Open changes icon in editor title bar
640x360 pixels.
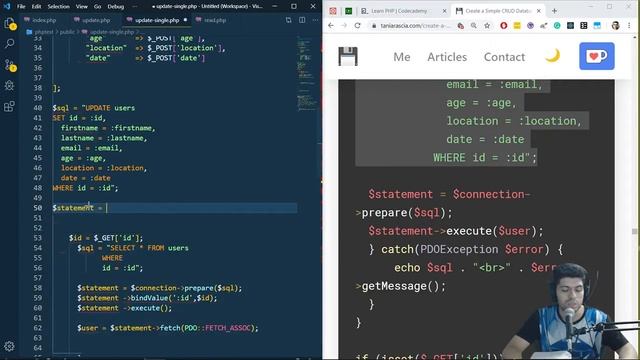click(289, 20)
